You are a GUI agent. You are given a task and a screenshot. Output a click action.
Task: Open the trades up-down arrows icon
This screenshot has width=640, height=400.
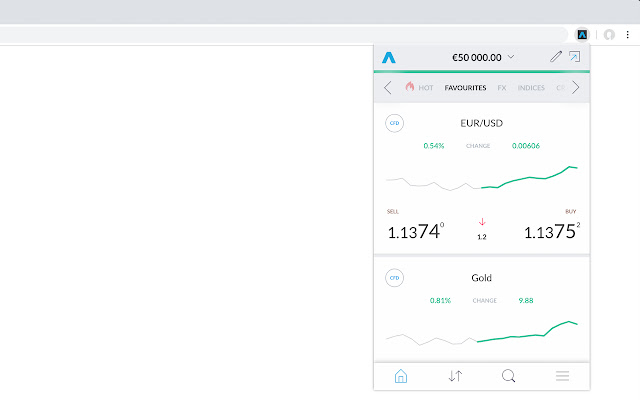pos(455,376)
